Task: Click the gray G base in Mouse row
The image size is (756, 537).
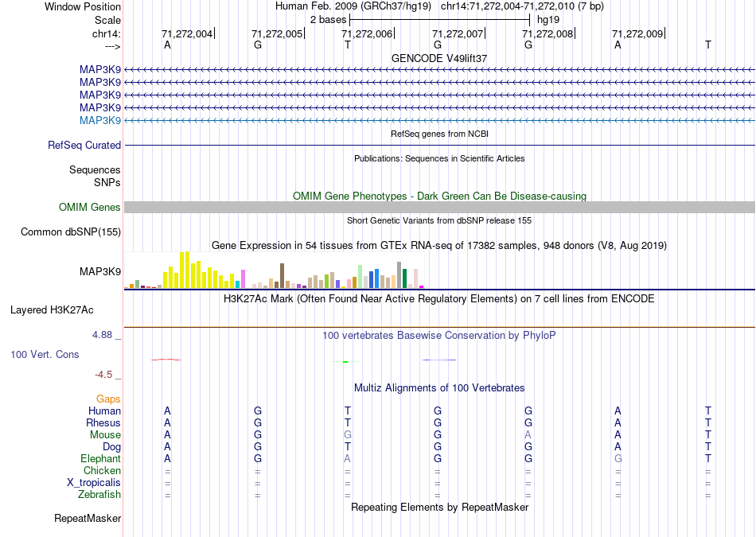Action: coord(348,435)
